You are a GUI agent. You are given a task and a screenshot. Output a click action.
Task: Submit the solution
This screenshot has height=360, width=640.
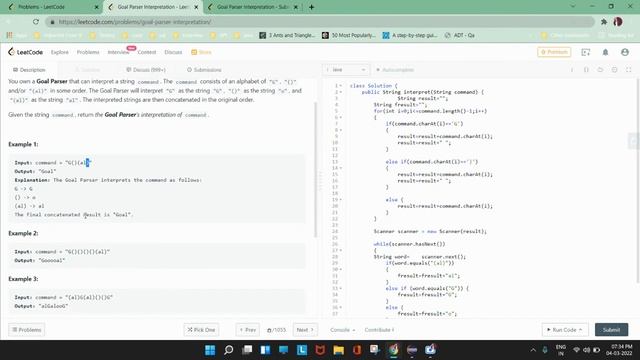coord(611,330)
